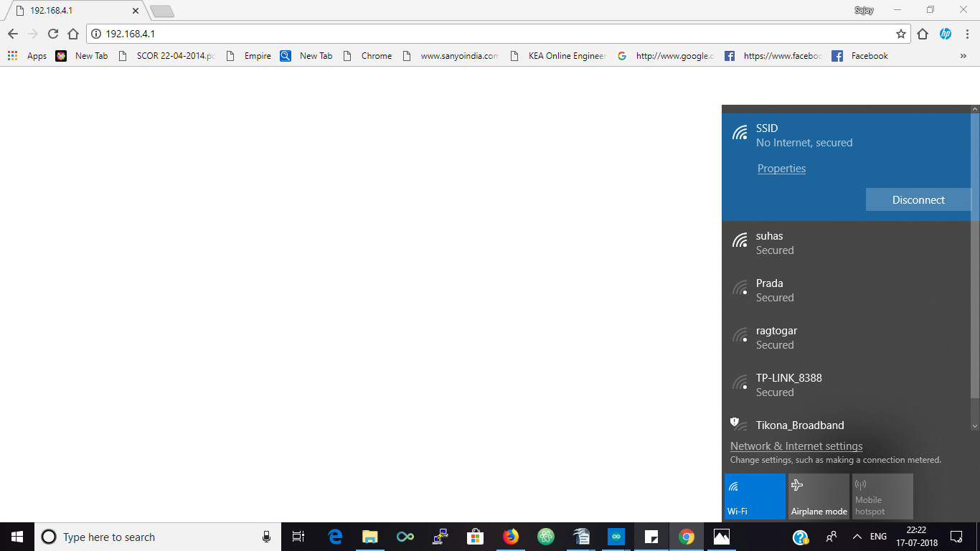Click the HP extension icon

point(946,34)
